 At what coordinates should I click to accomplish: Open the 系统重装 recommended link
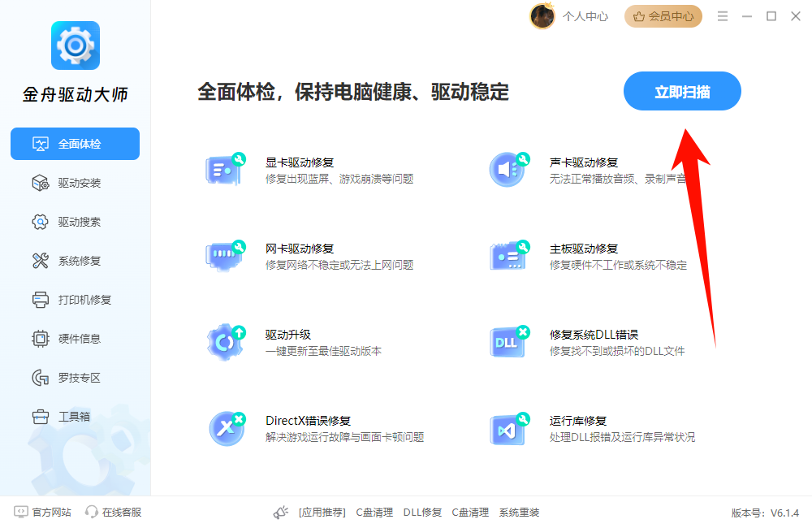click(519, 513)
